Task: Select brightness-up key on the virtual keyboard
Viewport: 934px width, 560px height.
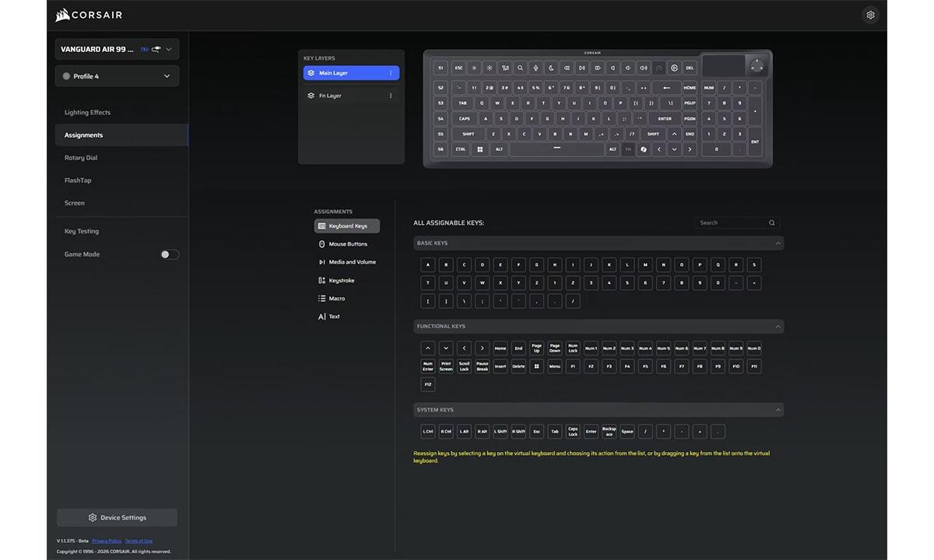Action: [x=490, y=68]
